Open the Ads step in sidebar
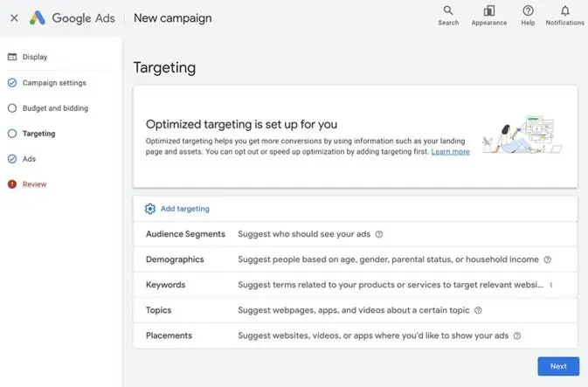Image resolution: width=588 pixels, height=387 pixels. point(29,159)
